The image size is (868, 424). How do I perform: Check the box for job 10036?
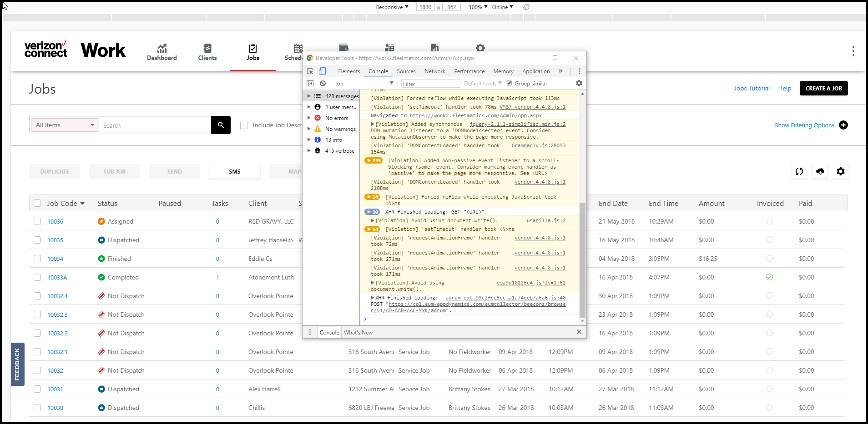point(37,221)
